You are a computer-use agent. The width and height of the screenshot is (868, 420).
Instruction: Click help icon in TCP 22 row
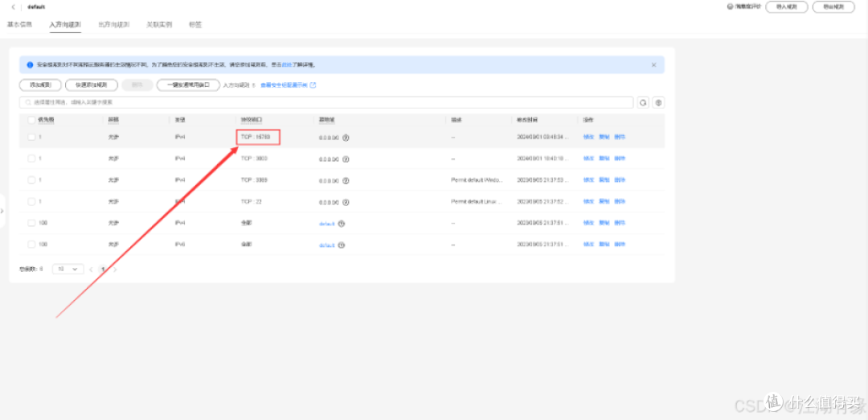coord(346,202)
